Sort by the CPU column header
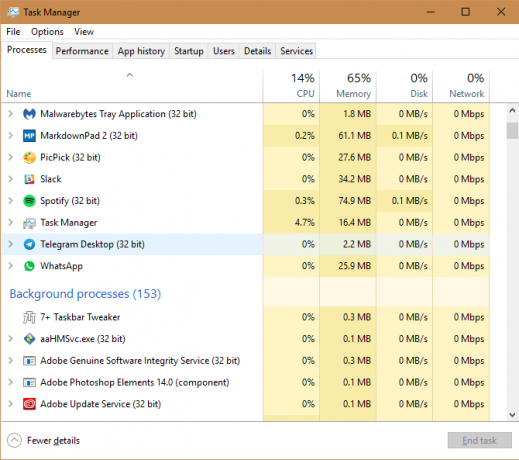 (x=291, y=86)
